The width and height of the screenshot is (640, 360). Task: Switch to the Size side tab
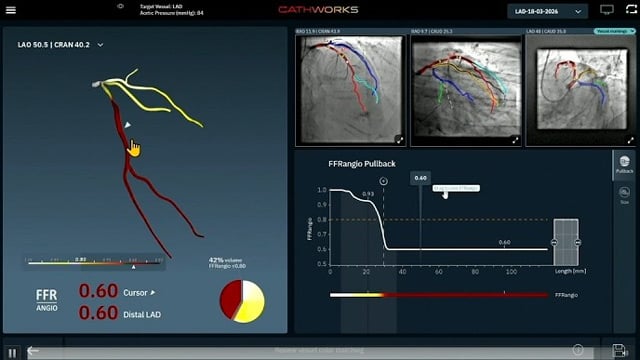point(624,195)
